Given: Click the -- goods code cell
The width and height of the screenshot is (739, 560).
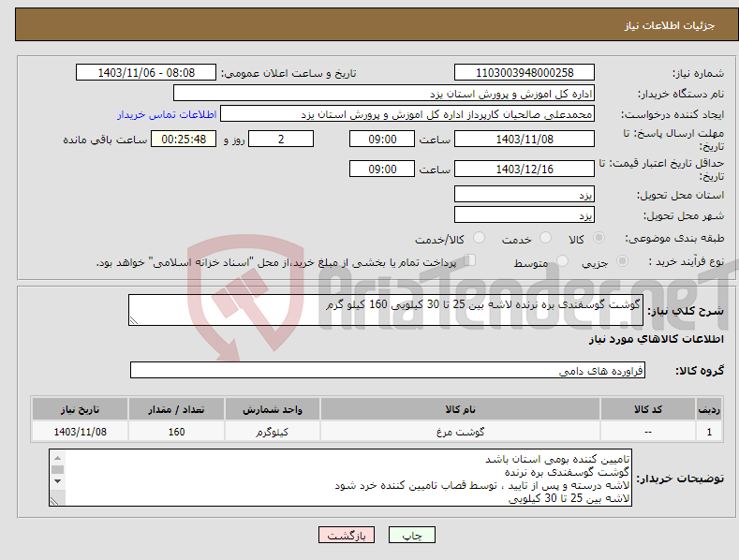Looking at the screenshot, I should coord(648,432).
